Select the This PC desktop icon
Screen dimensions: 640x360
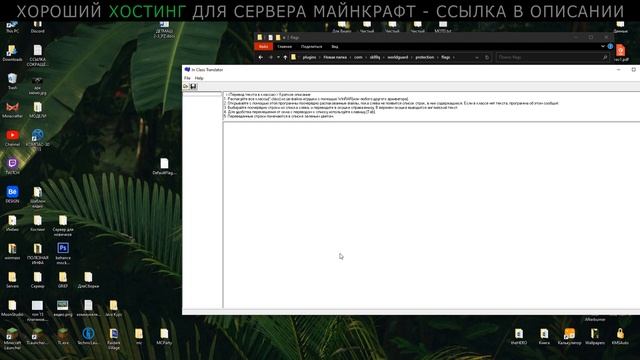(12, 27)
